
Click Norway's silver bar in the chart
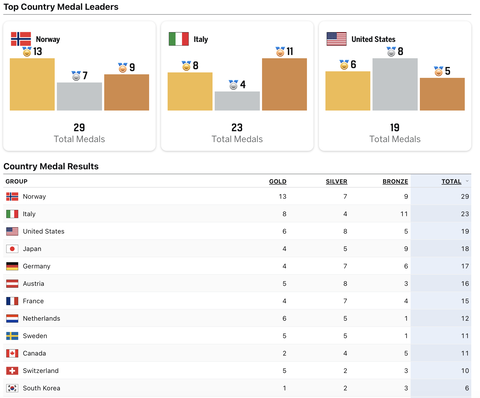[x=79, y=96]
